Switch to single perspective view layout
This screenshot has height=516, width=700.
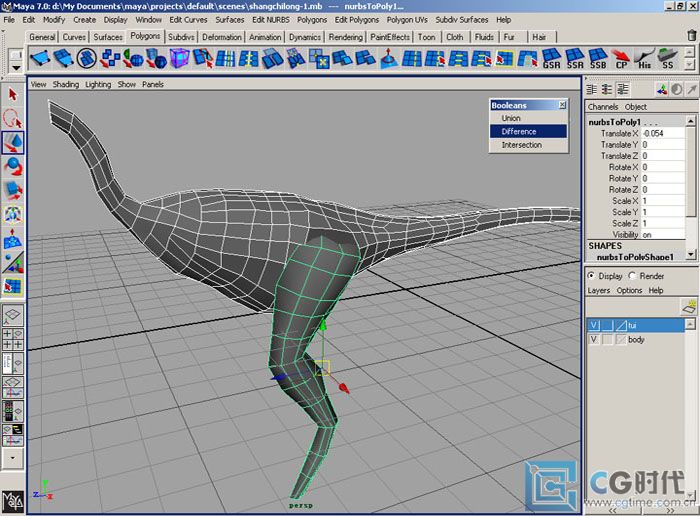coord(12,316)
